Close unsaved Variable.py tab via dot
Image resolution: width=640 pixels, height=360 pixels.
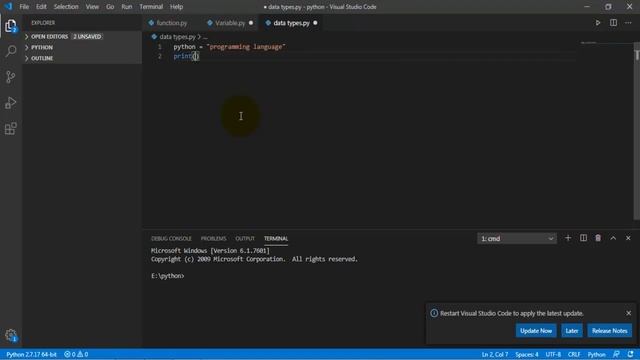pyautogui.click(x=251, y=23)
